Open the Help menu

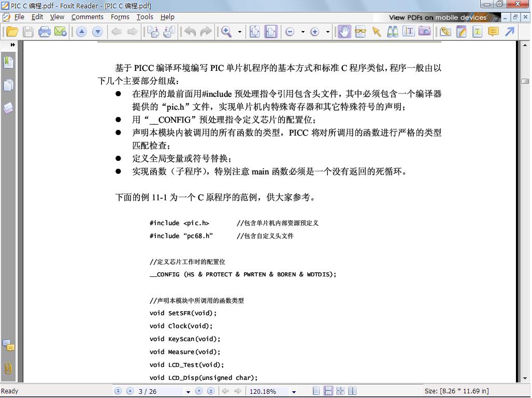(x=167, y=17)
